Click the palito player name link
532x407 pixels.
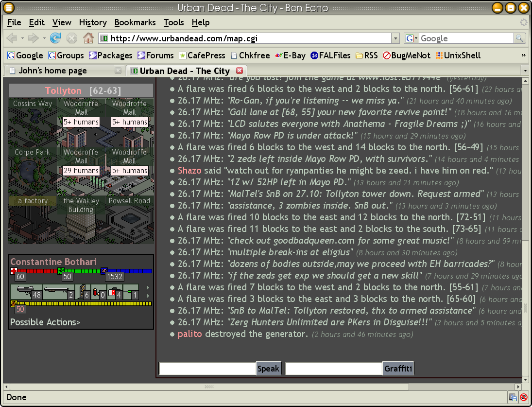[x=189, y=334]
